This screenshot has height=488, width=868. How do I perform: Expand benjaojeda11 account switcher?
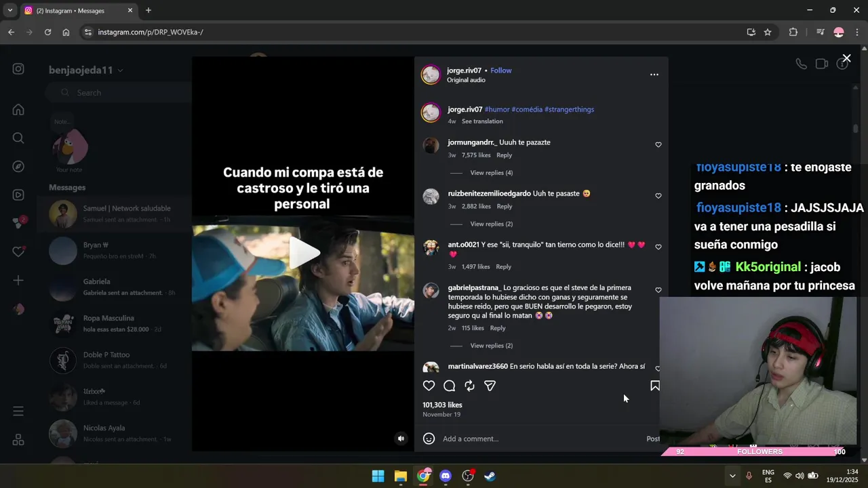[85, 70]
